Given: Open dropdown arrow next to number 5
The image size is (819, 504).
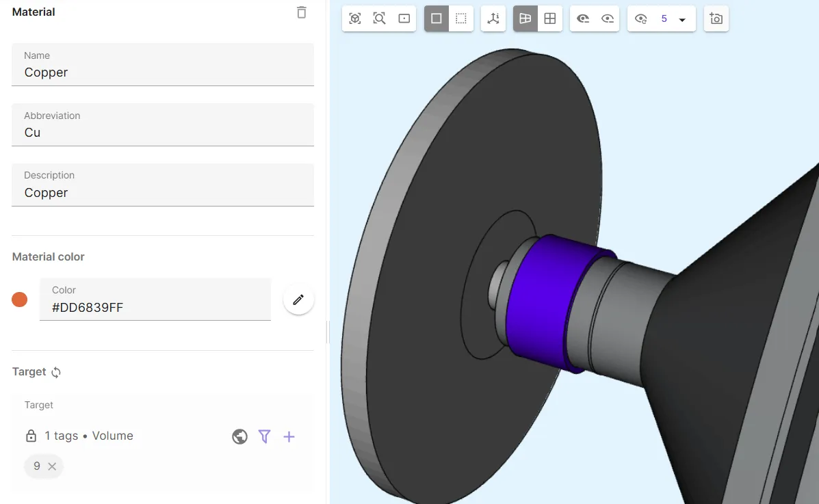Looking at the screenshot, I should [682, 20].
